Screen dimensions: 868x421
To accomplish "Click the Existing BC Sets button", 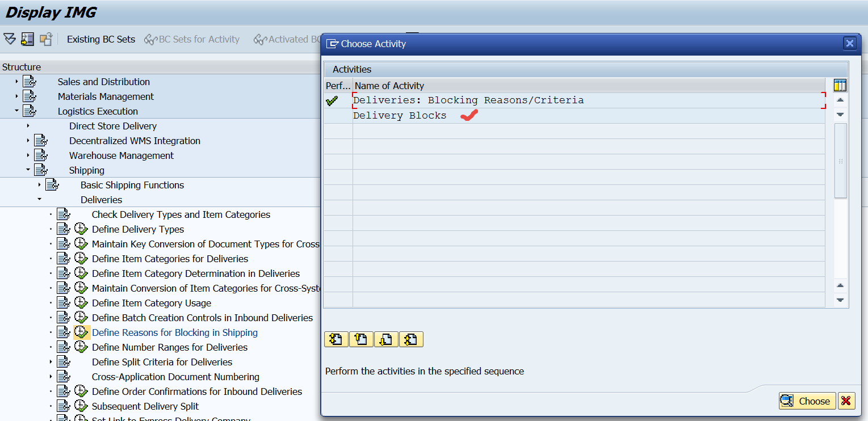I will 101,39.
